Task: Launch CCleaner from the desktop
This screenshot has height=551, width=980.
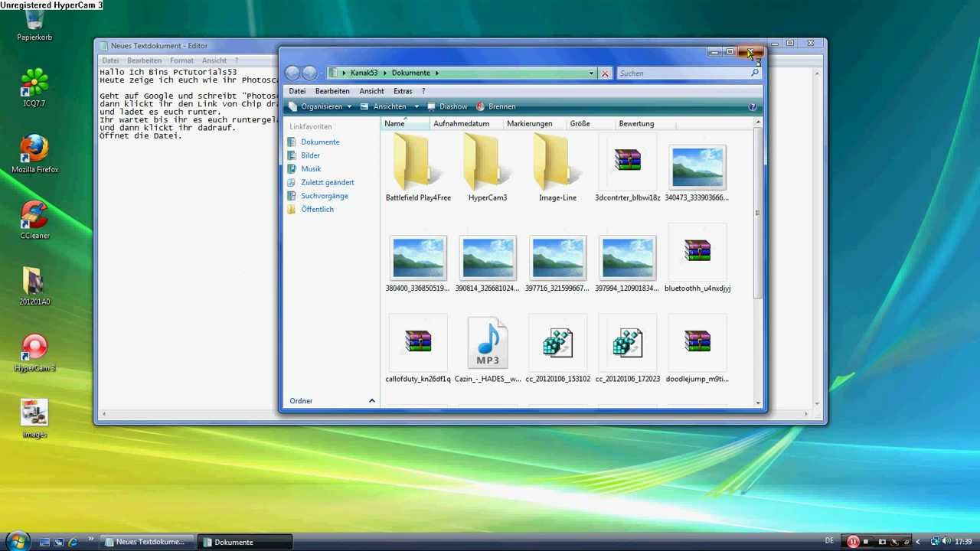Action: pyautogui.click(x=34, y=219)
